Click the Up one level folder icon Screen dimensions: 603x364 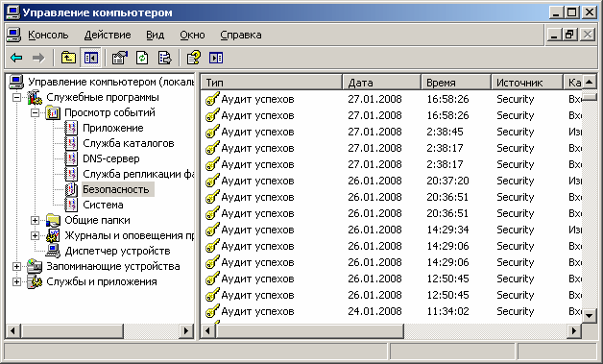coord(68,58)
